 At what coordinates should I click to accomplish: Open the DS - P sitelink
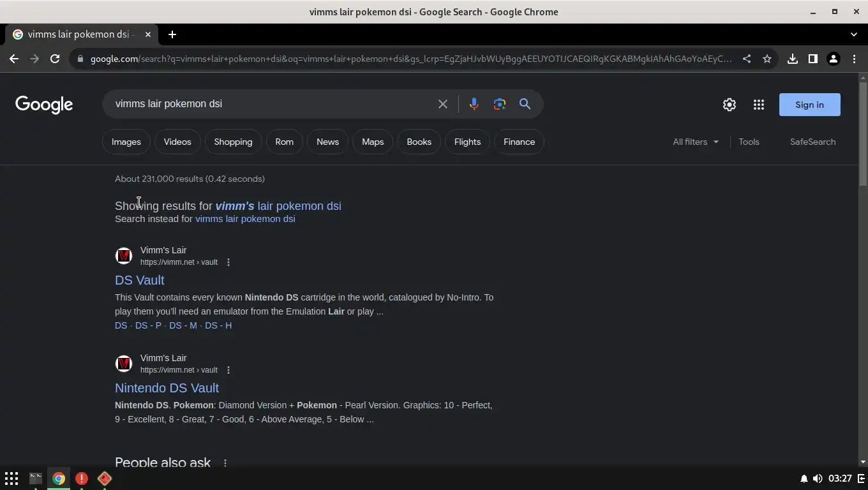(x=148, y=325)
